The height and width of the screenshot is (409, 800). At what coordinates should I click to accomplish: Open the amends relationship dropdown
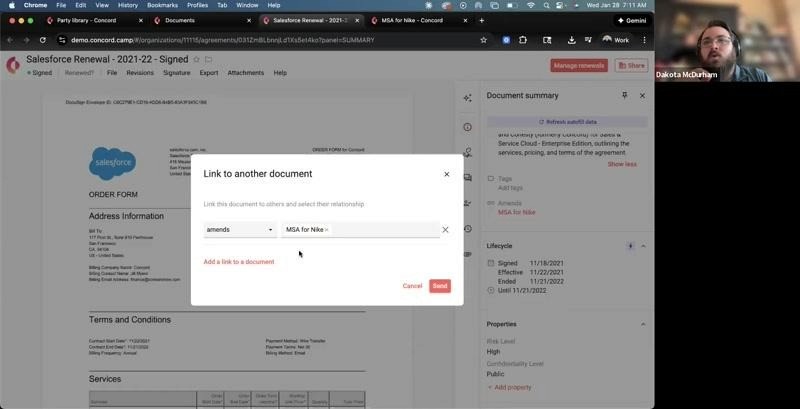tap(239, 229)
